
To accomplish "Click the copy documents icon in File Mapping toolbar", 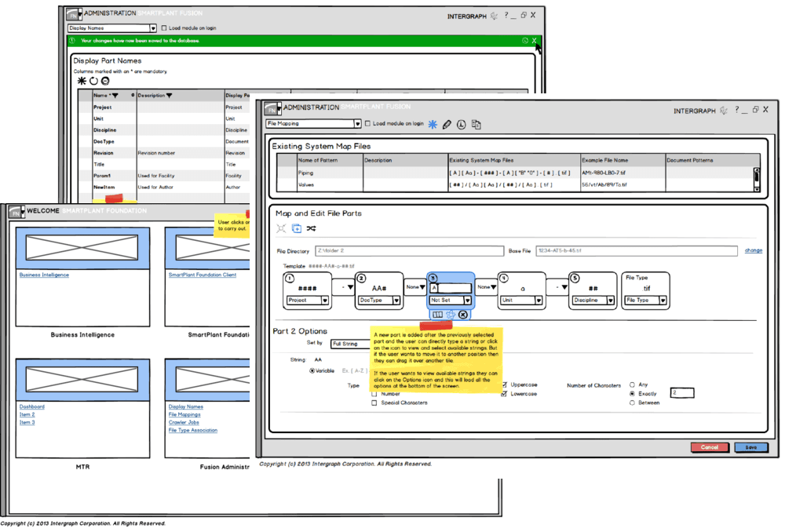I will click(x=476, y=125).
